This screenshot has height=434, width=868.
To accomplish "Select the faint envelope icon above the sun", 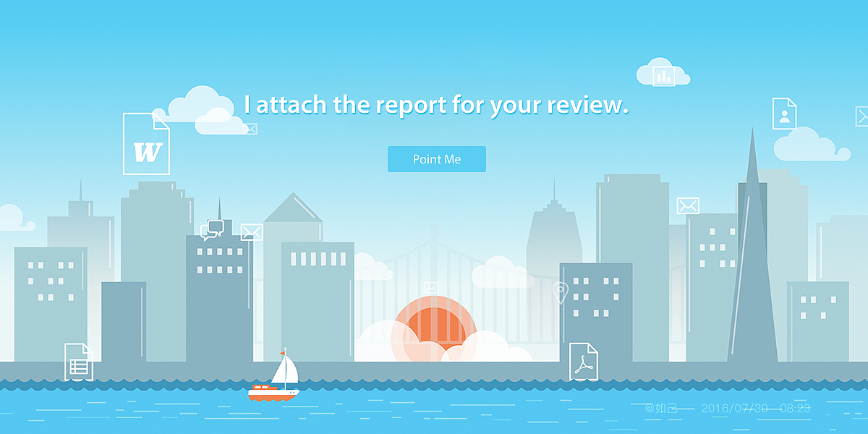I will click(431, 287).
